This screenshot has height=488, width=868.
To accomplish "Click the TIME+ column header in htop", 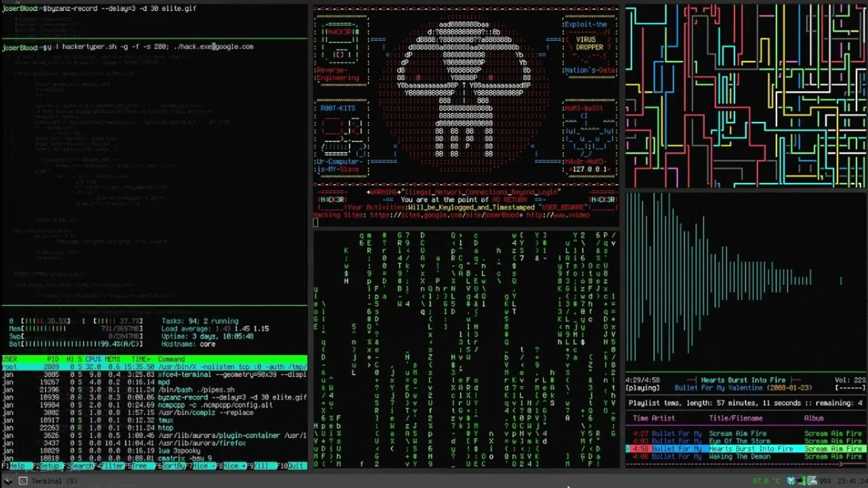I will [x=141, y=359].
